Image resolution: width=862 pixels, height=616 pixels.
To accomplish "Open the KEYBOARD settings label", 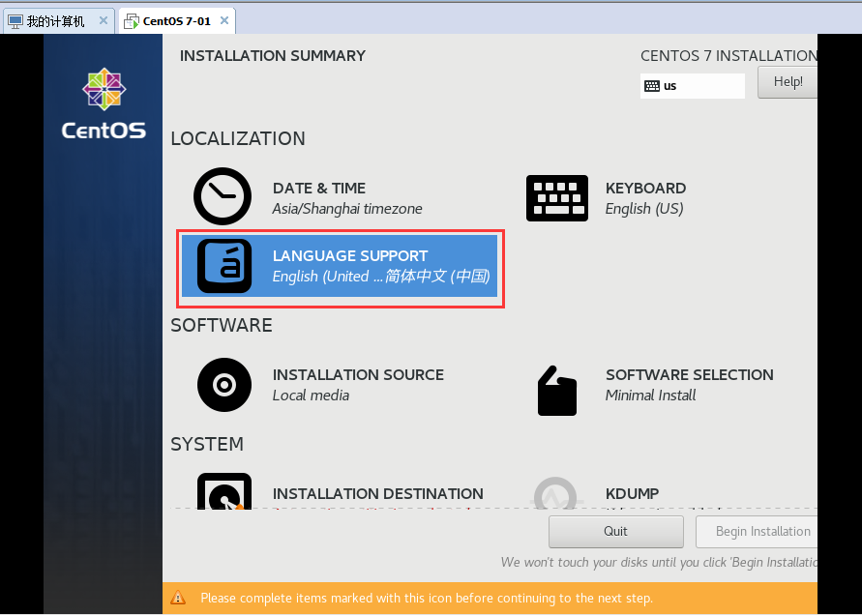I will click(645, 188).
